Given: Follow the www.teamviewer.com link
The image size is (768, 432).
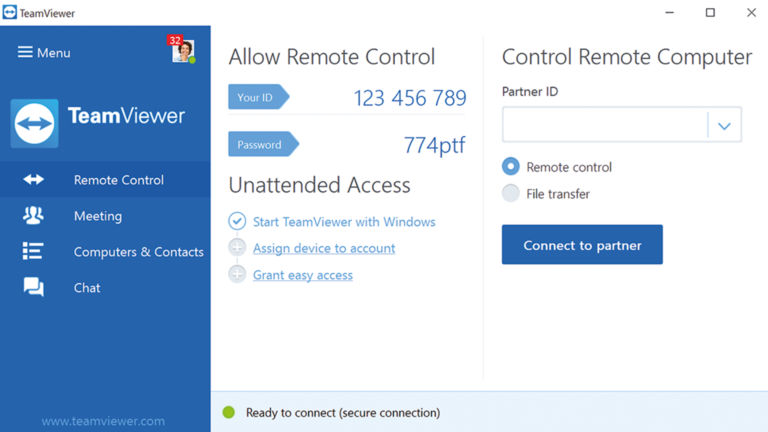Looking at the screenshot, I should coord(103,421).
